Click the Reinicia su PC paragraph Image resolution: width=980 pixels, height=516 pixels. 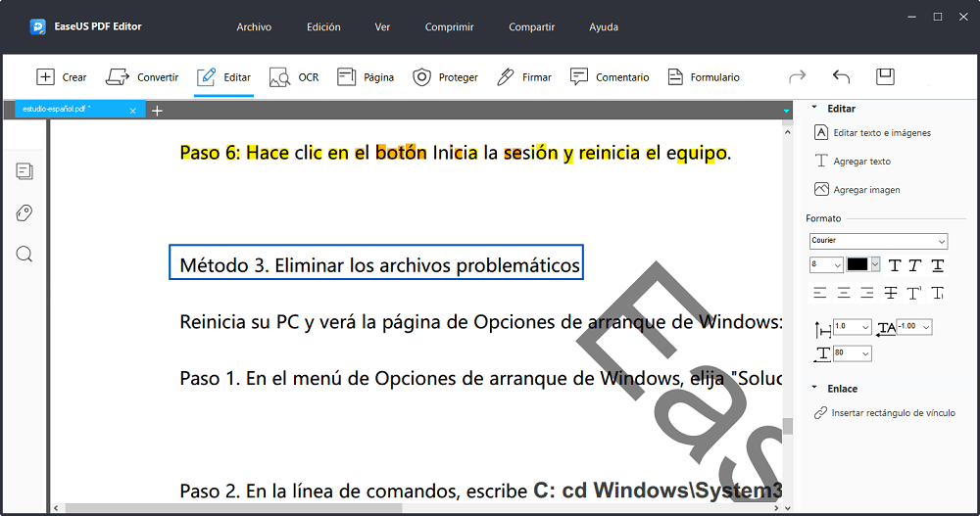480,322
